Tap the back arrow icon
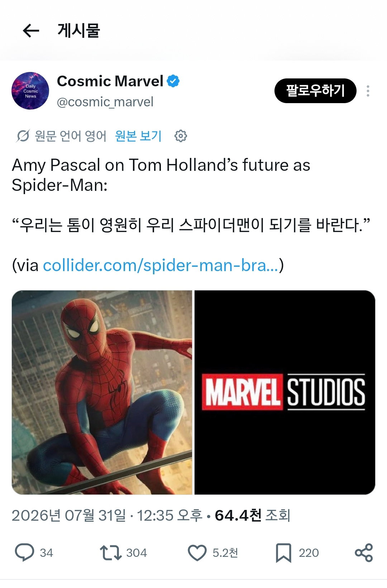 (31, 31)
